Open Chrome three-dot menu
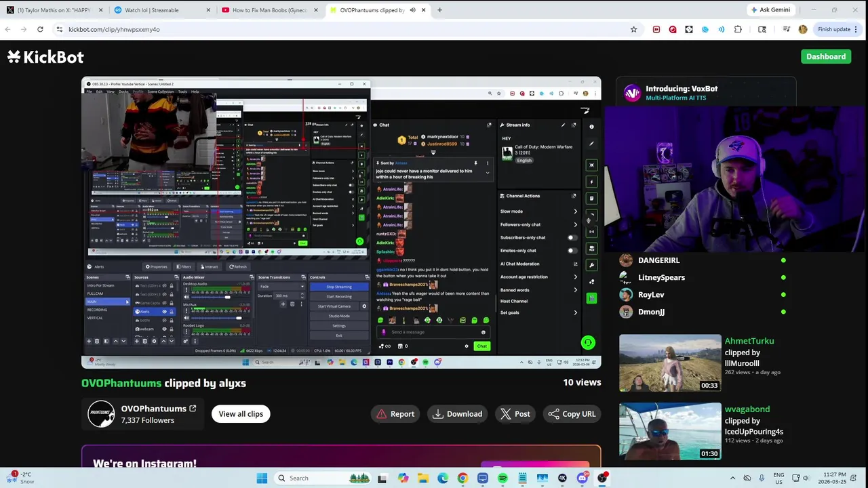The width and height of the screenshot is (868, 488). click(x=856, y=29)
